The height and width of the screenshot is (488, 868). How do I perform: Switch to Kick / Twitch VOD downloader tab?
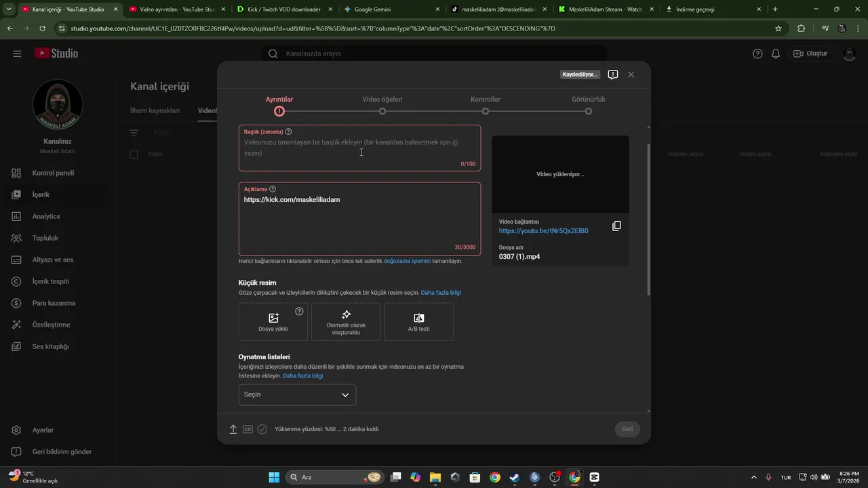tap(283, 9)
